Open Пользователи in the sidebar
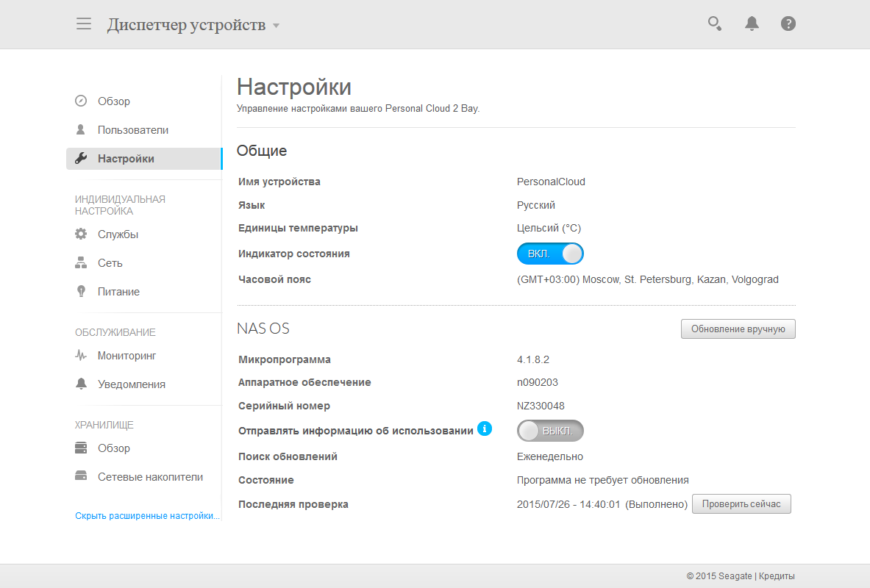 point(133,130)
